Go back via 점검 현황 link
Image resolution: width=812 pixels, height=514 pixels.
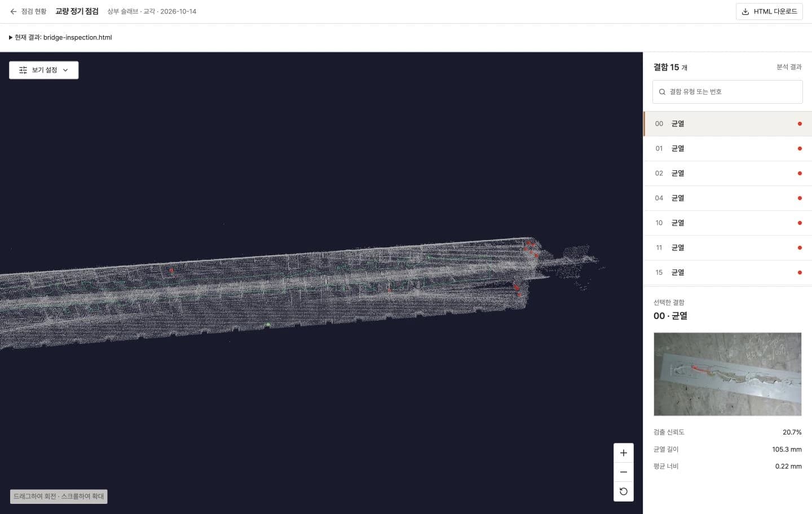(34, 11)
